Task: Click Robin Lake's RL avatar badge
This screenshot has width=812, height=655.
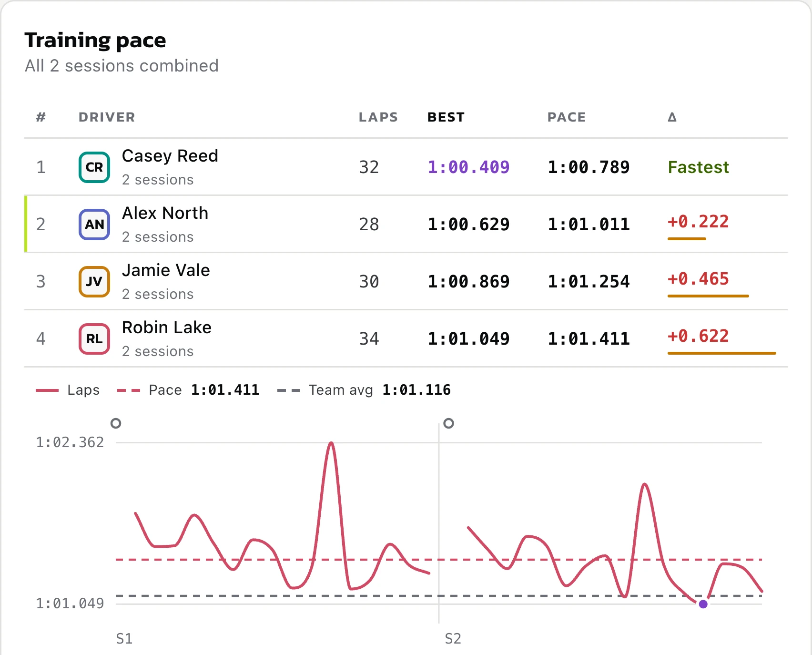Action: tap(94, 339)
